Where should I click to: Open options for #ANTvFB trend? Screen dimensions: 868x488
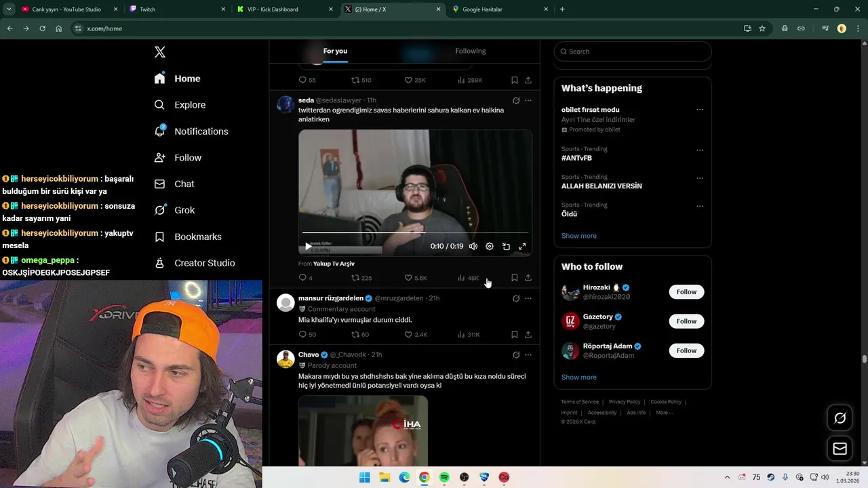[700, 150]
